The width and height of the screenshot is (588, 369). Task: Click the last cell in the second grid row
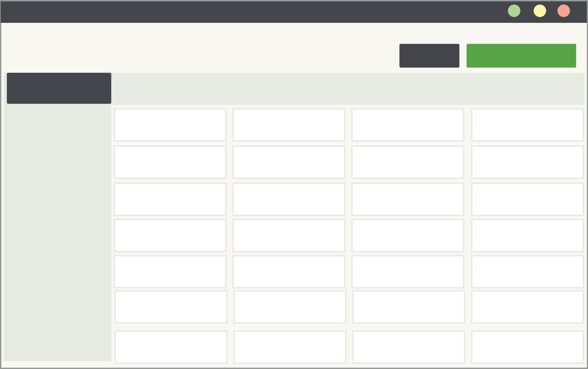point(527,162)
